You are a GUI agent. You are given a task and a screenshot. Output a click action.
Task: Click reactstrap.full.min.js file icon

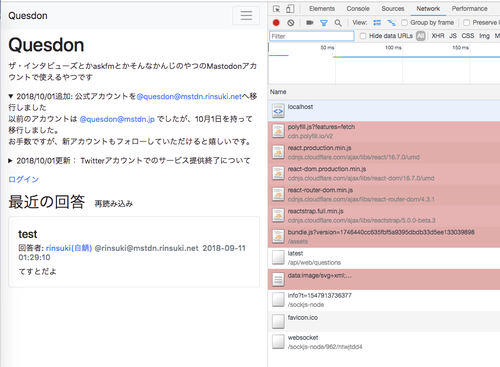click(278, 216)
